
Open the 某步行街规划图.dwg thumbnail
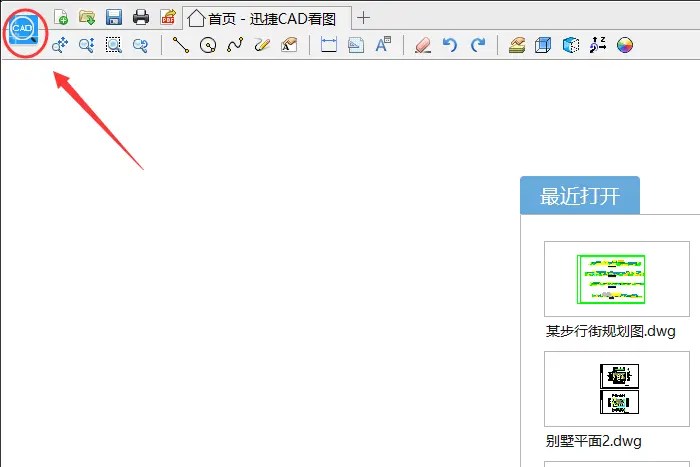coord(617,279)
